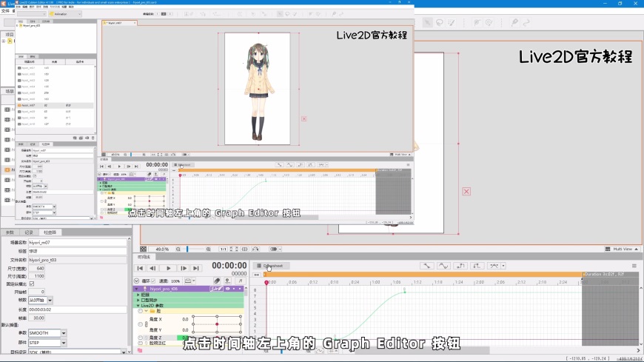644x362 pixels.
Task: Reset canvas zoom with 1:1 button
Action: [x=223, y=249]
